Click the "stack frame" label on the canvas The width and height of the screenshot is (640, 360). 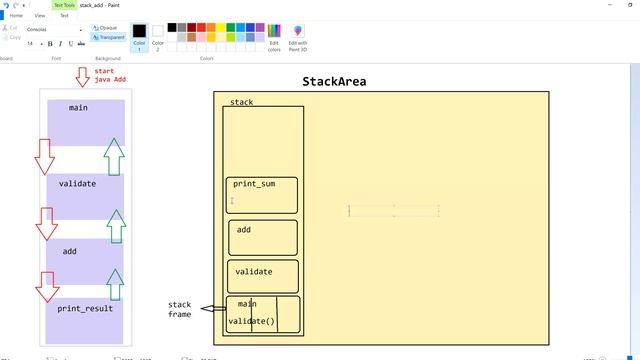click(x=180, y=309)
